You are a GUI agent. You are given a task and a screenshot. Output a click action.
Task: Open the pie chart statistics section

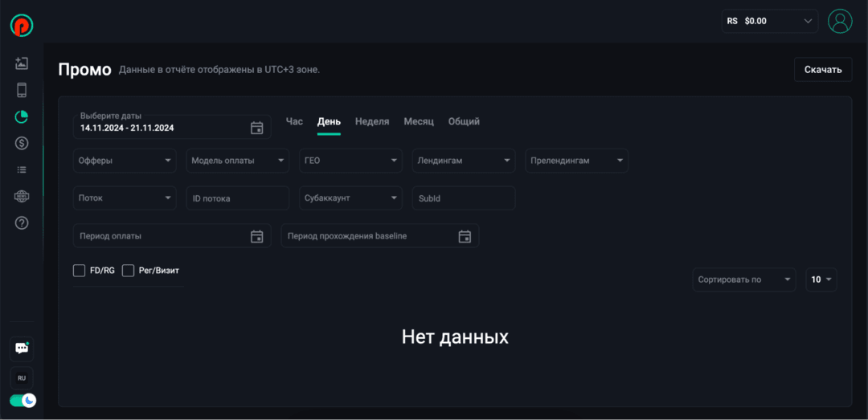[22, 116]
